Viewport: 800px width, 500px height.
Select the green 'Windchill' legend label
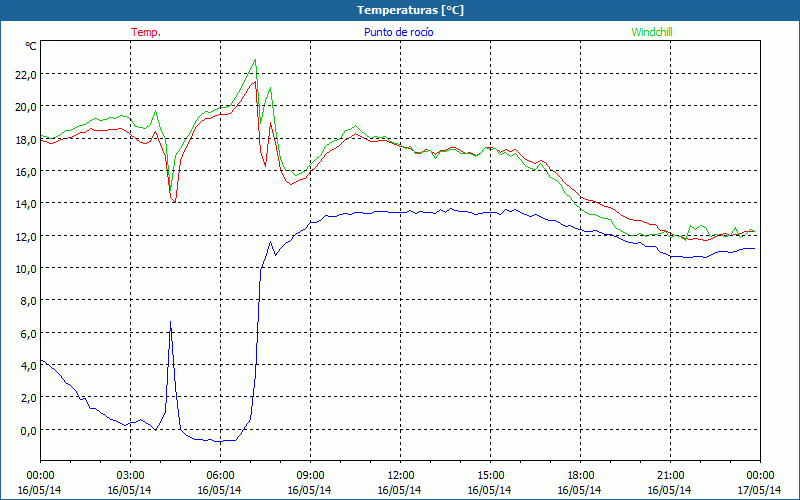pyautogui.click(x=652, y=32)
